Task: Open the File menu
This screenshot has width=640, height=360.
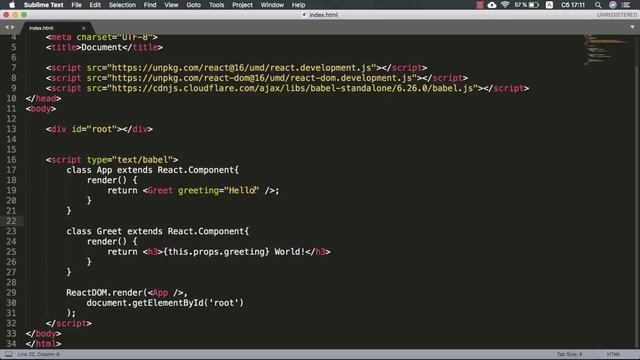Action: pos(76,5)
